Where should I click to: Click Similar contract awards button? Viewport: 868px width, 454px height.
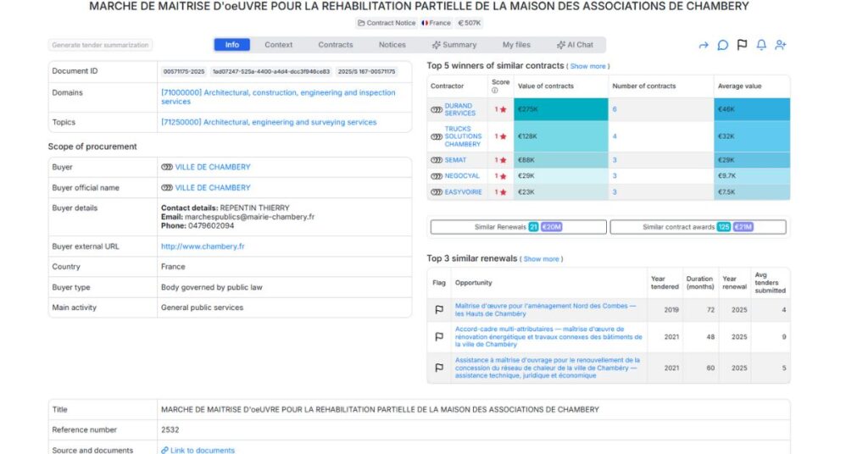(x=698, y=227)
